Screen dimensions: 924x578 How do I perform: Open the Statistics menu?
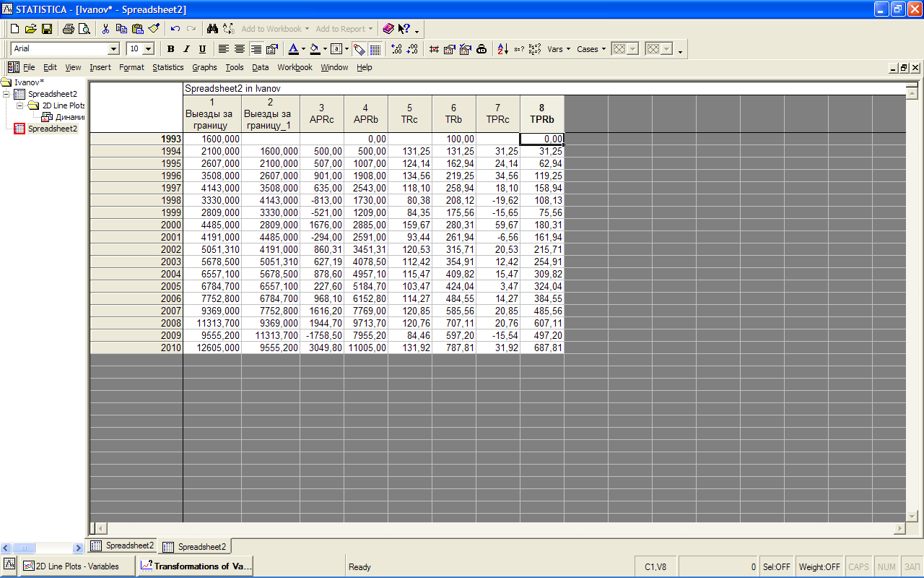(x=167, y=67)
